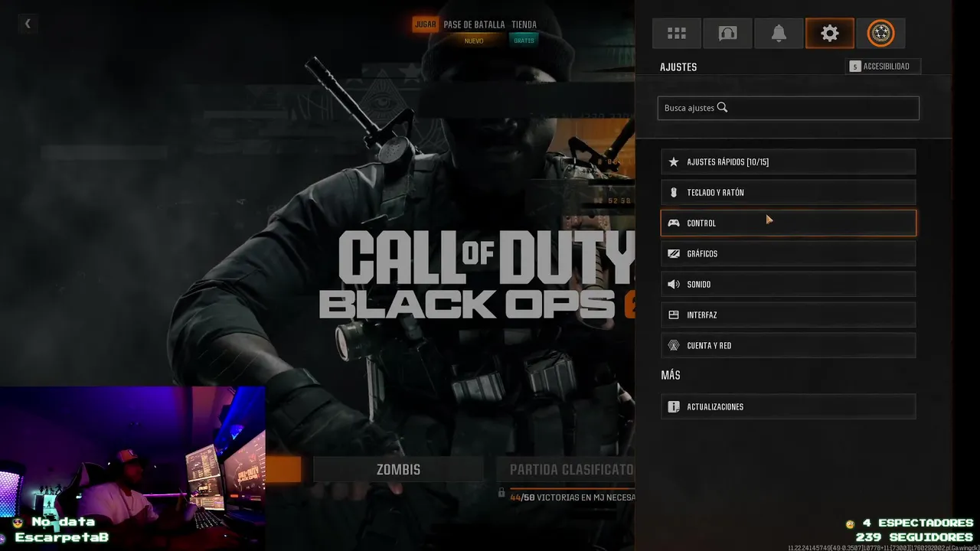Screen dimensions: 980x551
Task: Click the Gratis label under Tienda
Action: click(524, 40)
